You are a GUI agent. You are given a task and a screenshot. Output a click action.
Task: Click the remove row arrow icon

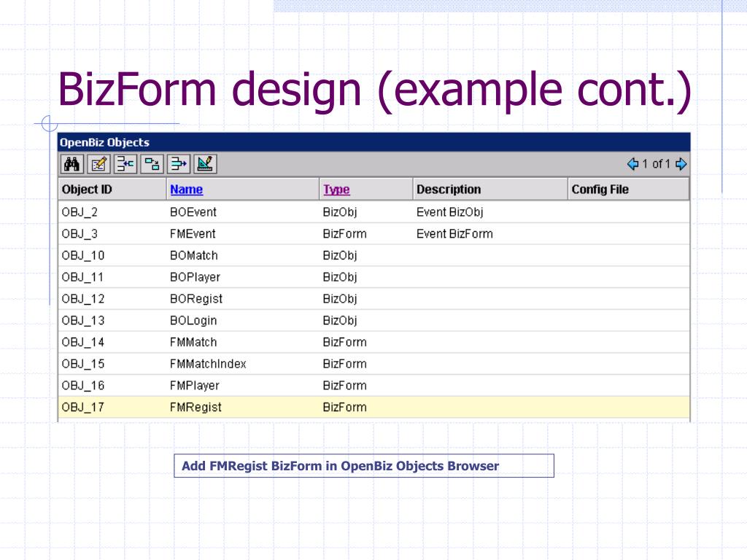(x=179, y=164)
